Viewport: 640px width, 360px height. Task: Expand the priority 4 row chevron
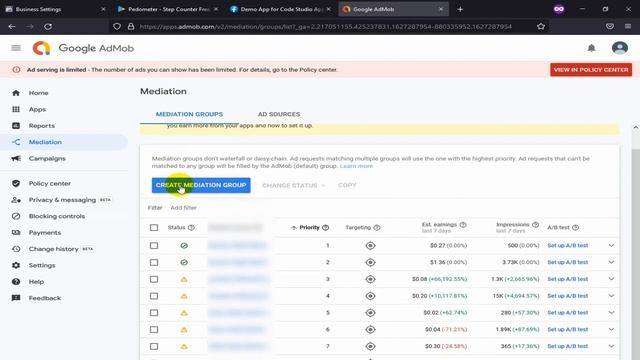tap(611, 296)
